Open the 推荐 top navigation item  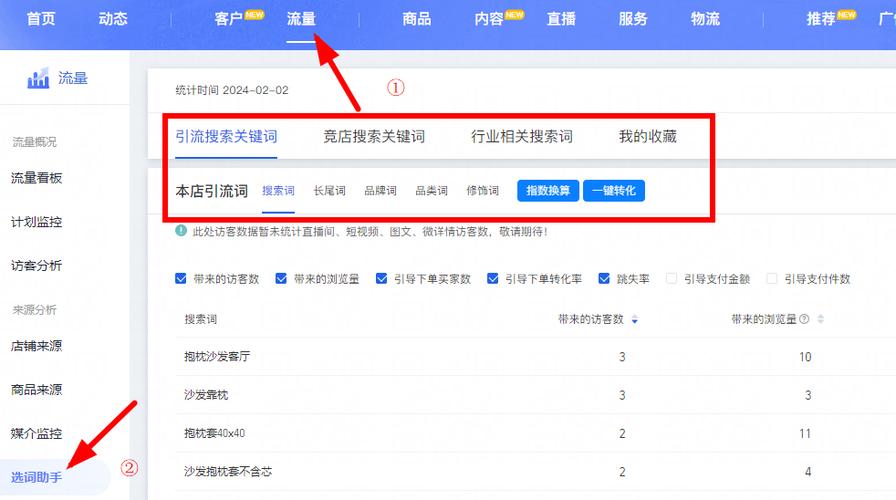[x=821, y=19]
